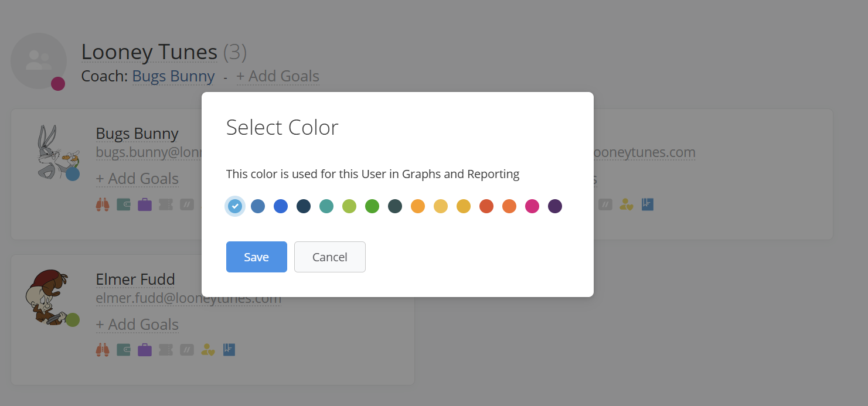Click the purple briefcase icon under Bugs Bunny

pyautogui.click(x=145, y=204)
